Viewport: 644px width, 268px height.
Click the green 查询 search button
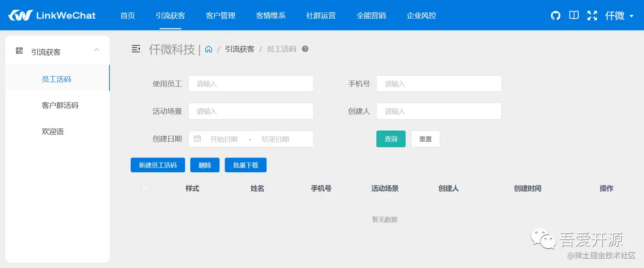pos(391,139)
